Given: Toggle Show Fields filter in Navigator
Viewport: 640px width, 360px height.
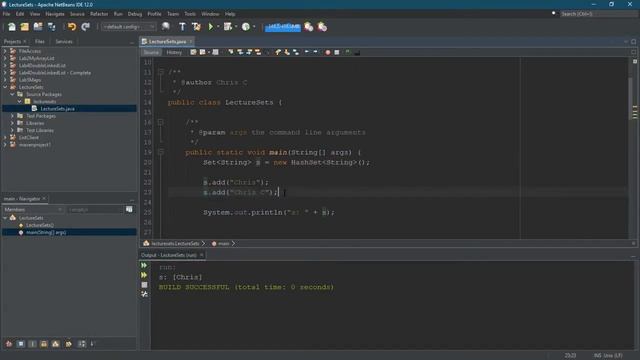Looking at the screenshot, I should [x=21, y=344].
